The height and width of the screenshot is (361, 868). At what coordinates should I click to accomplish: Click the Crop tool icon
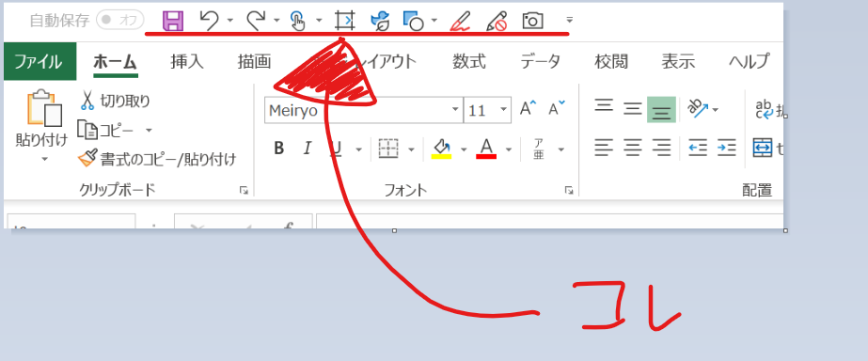344,21
